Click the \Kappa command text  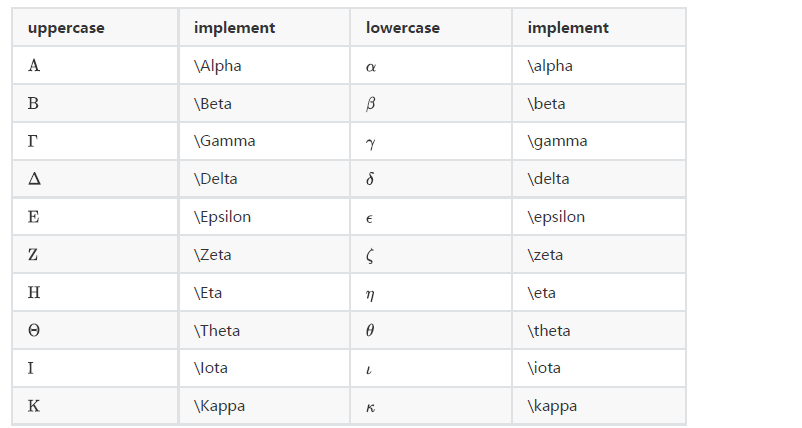click(x=219, y=406)
